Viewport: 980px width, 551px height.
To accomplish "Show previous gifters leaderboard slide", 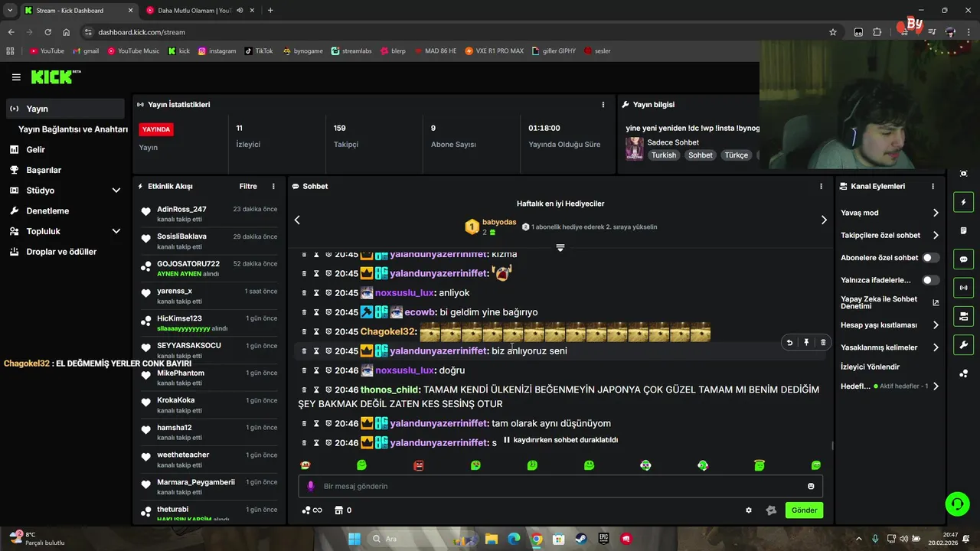I will pos(297,220).
